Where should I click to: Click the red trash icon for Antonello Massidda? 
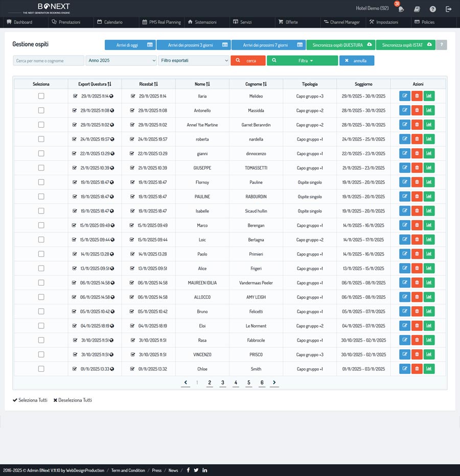click(417, 110)
